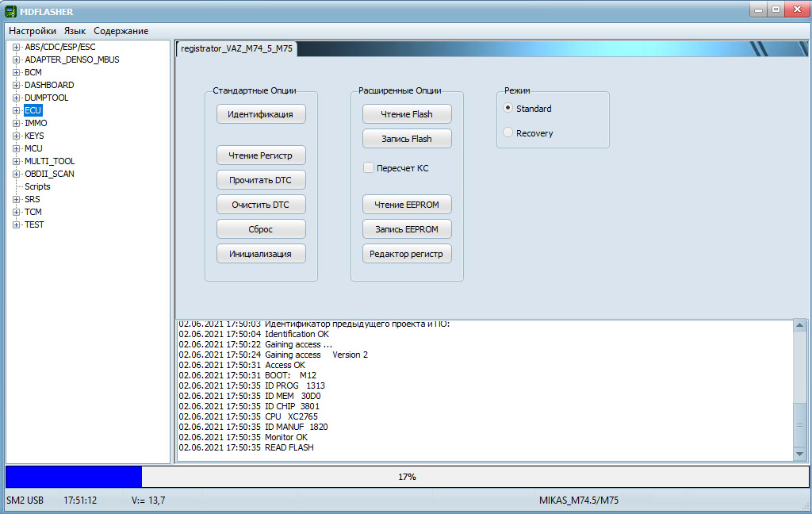Click the CPU XC2765 log line
812x514 pixels.
click(248, 416)
